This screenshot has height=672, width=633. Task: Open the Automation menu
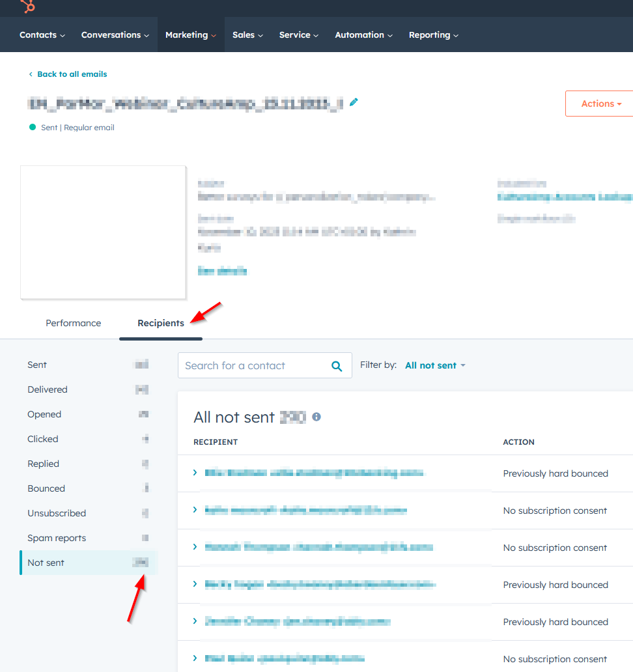click(x=363, y=35)
